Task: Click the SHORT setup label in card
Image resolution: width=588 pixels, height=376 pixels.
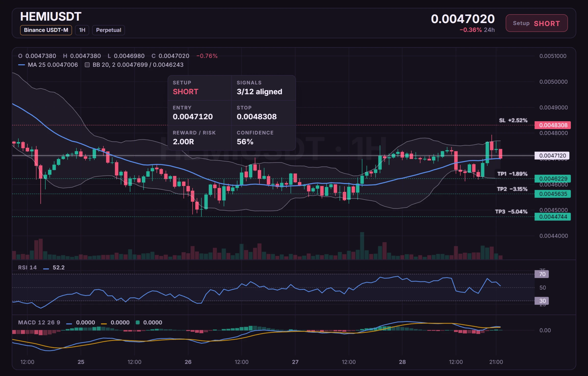Action: [186, 92]
